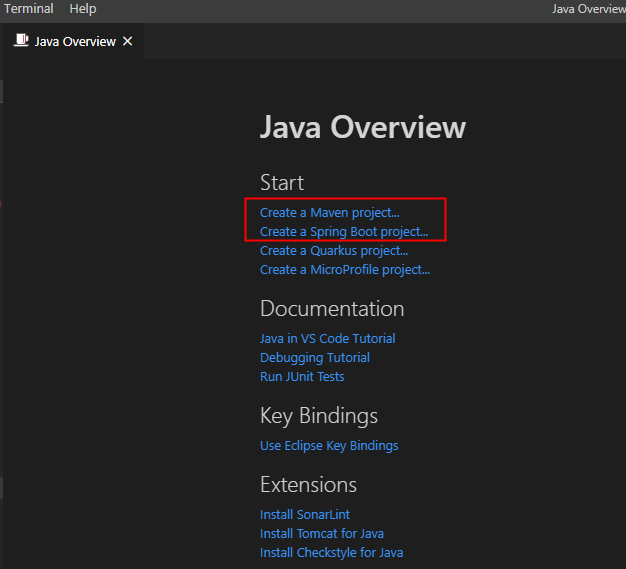Screen dimensions: 626x569
Task: Select Create a MicroProfile project
Action: click(344, 270)
